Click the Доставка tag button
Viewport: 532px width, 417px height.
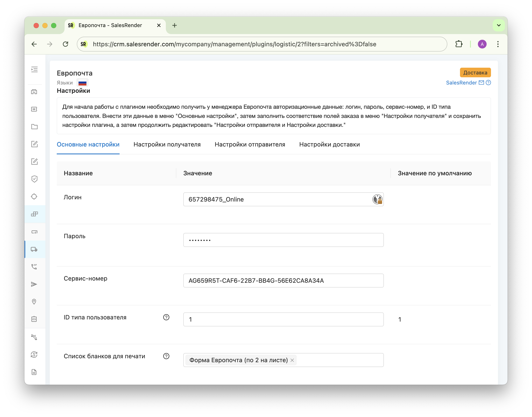[475, 72]
